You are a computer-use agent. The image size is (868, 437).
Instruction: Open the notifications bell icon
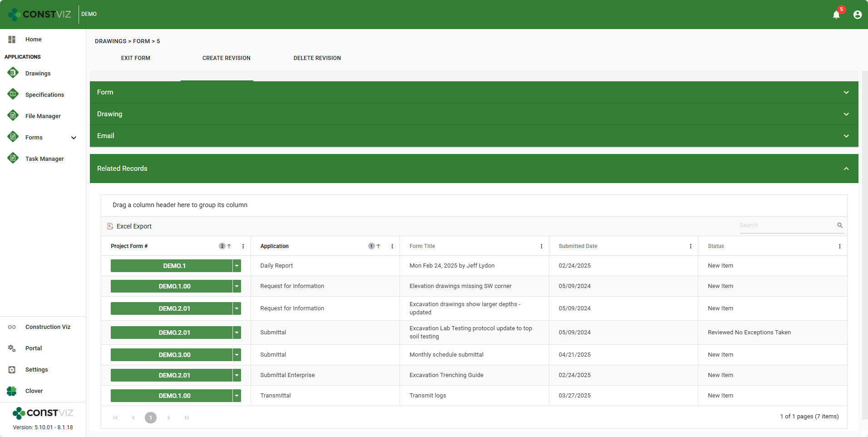(x=836, y=15)
